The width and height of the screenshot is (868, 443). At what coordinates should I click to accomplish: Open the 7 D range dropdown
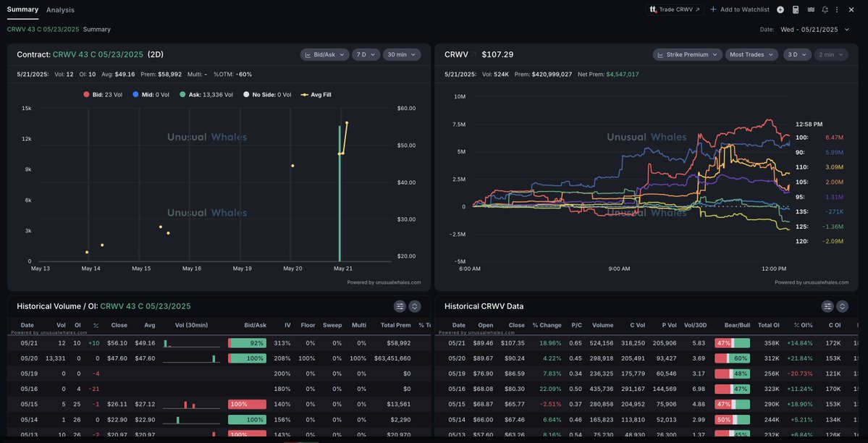pyautogui.click(x=366, y=54)
